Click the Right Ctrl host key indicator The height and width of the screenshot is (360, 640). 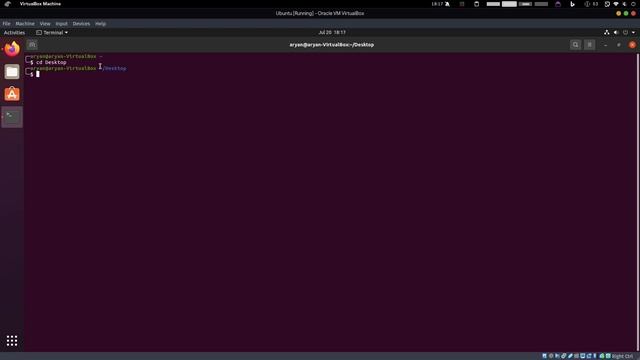[622, 356]
